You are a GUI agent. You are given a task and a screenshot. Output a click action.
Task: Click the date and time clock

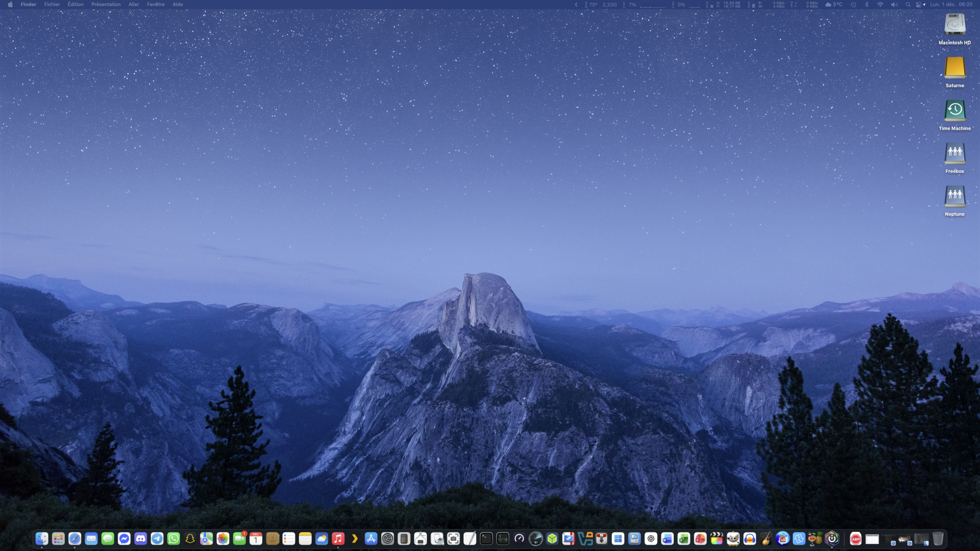pos(951,4)
